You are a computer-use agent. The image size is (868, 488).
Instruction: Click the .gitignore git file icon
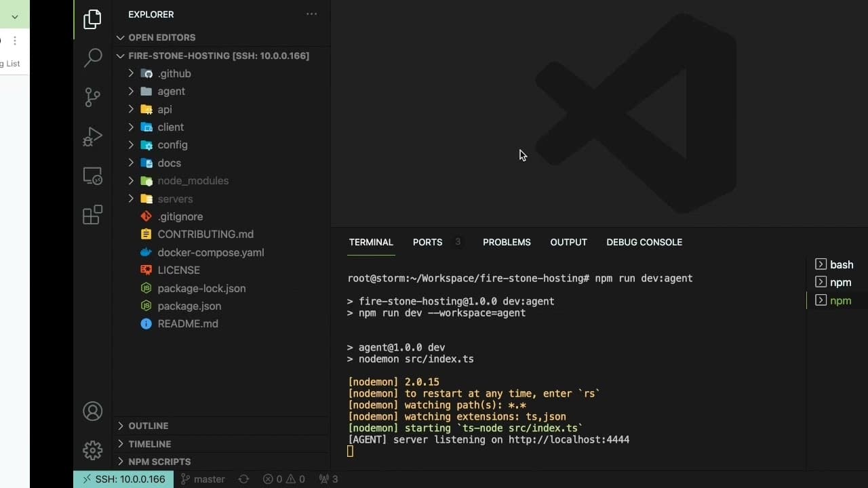pyautogui.click(x=146, y=217)
